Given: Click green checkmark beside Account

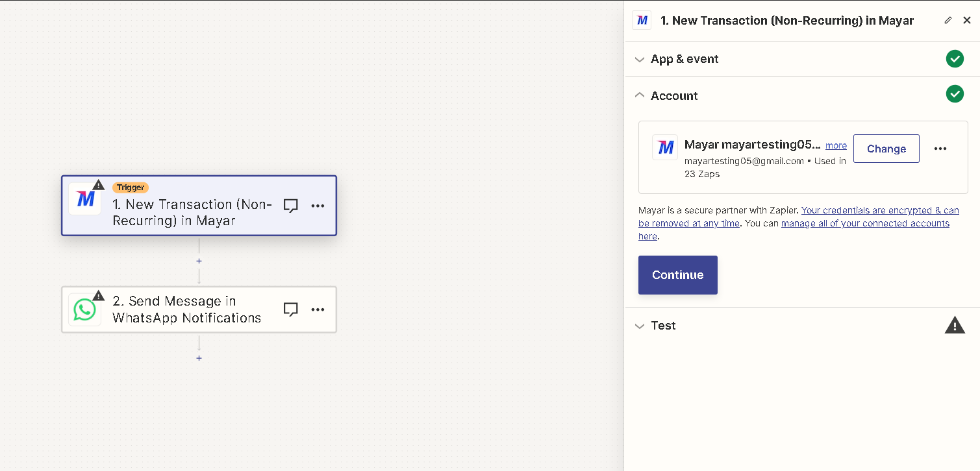Looking at the screenshot, I should pyautogui.click(x=955, y=94).
